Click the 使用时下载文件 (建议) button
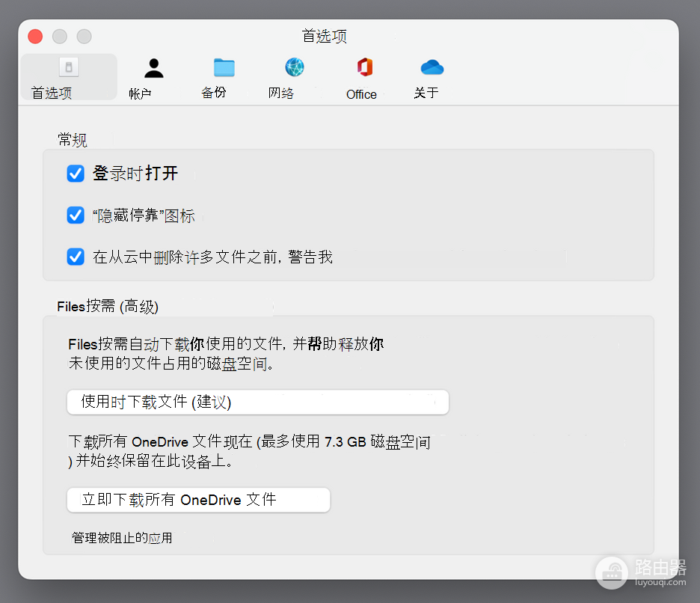Viewport: 700px width, 603px height. click(257, 402)
